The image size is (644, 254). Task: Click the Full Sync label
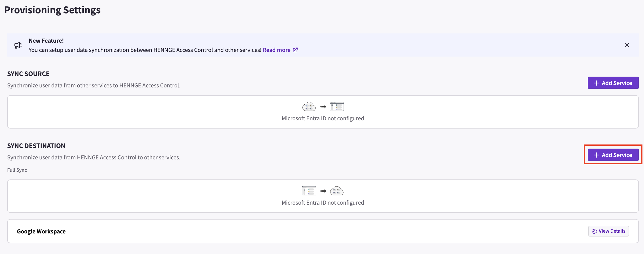click(x=17, y=170)
